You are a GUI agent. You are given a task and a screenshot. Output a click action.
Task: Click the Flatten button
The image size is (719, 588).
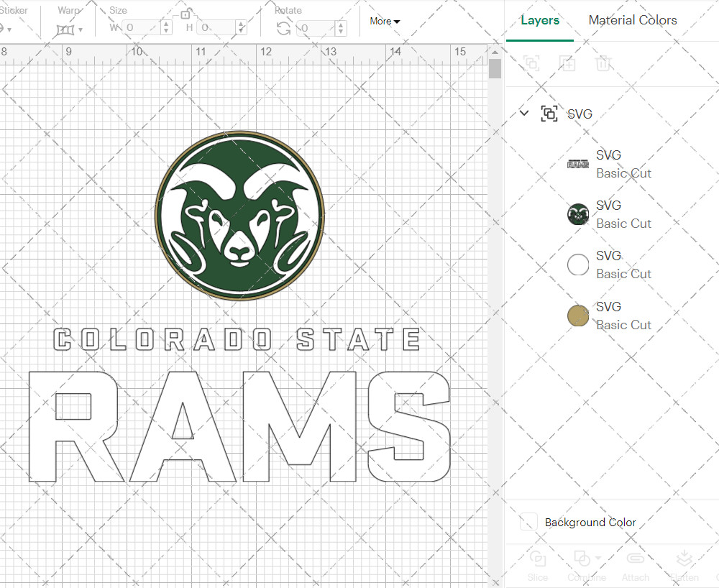click(684, 566)
